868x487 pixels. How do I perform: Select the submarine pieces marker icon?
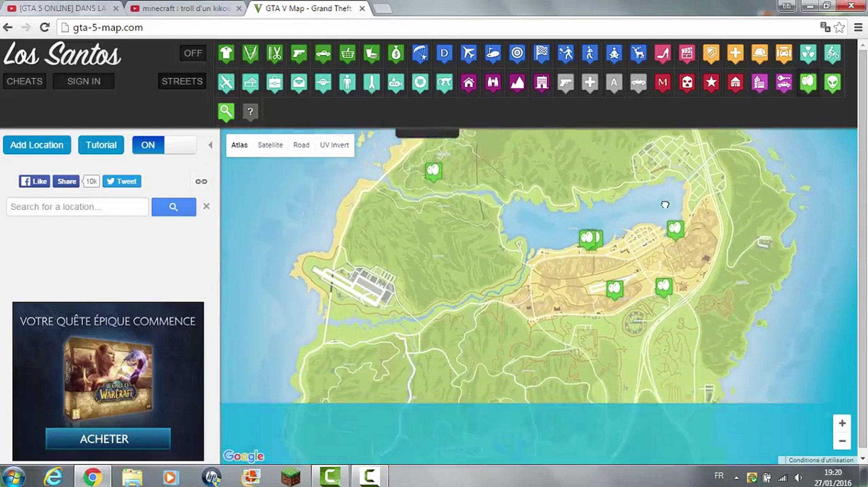click(396, 83)
